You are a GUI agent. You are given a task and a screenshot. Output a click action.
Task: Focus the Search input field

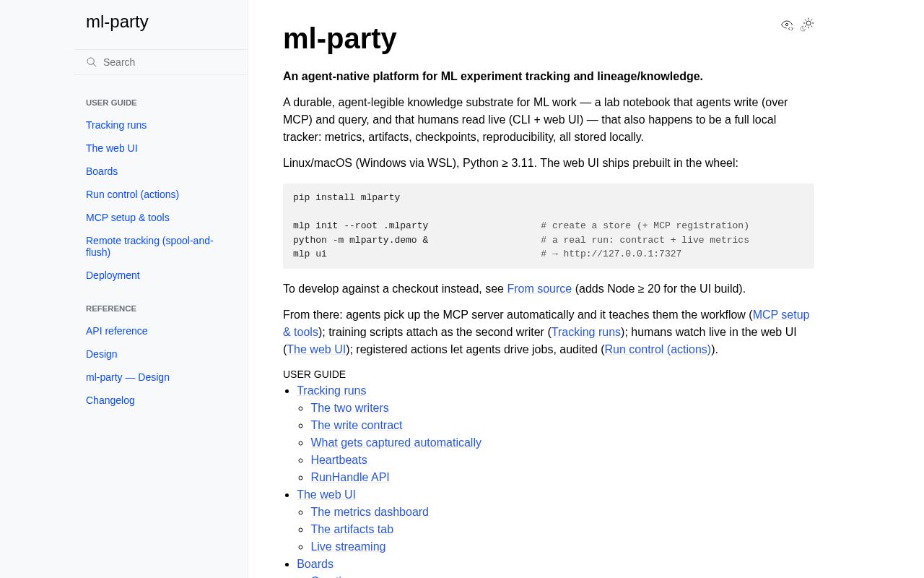tap(161, 62)
